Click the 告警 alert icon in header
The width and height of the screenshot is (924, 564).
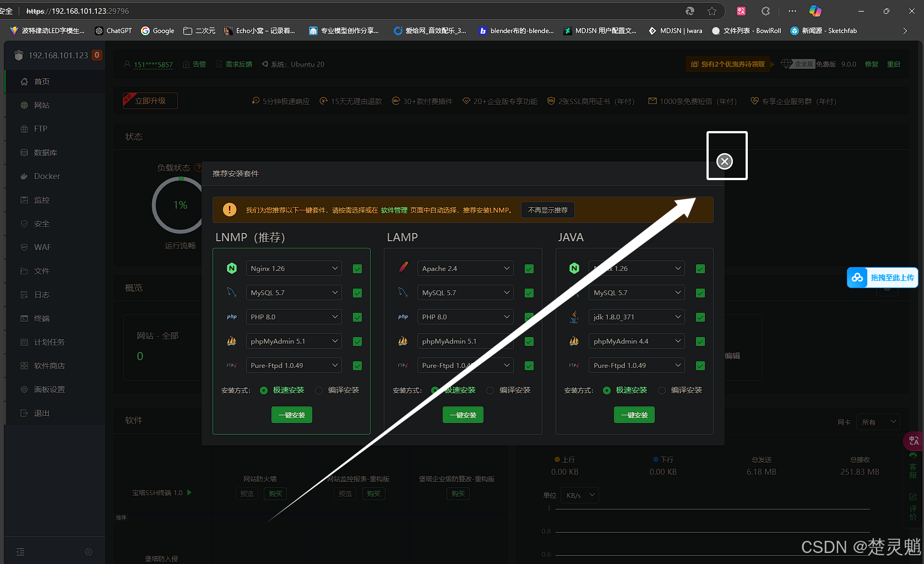(x=186, y=64)
